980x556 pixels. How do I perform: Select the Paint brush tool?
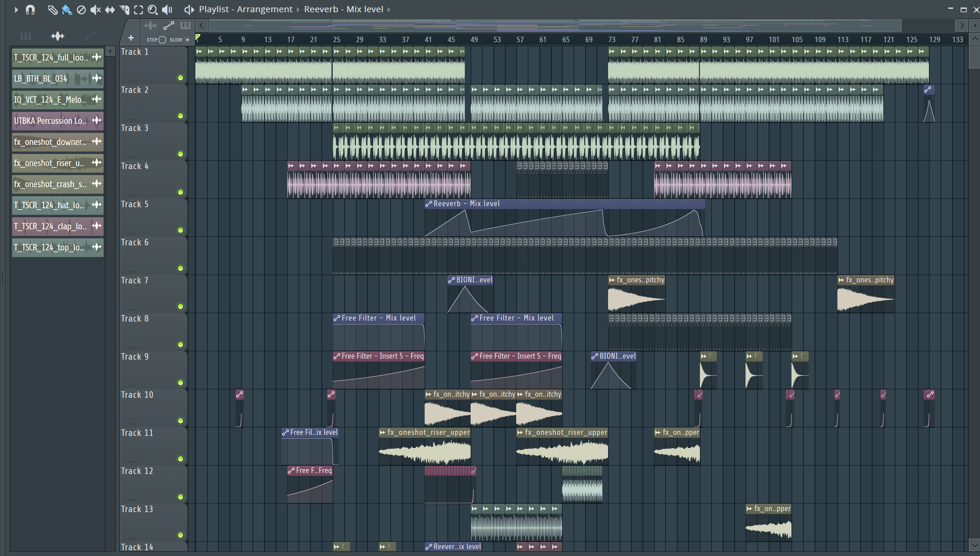[67, 10]
